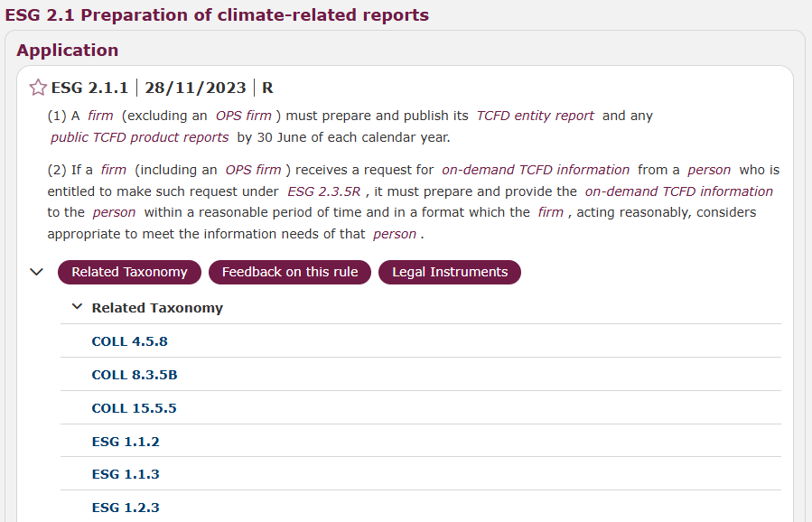
Task: Click the ESG 2.1 Preparation page title
Action: pos(217,15)
